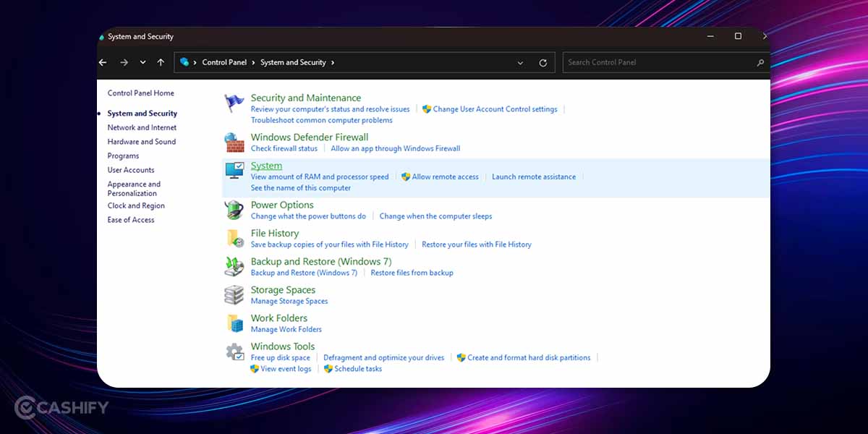
Task: Click inside the Search Control Panel box
Action: tap(651, 62)
